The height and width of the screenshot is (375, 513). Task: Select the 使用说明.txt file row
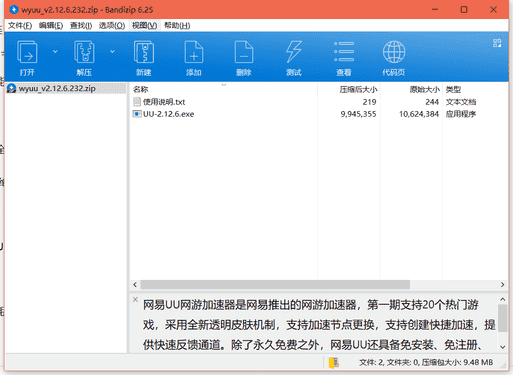click(x=318, y=102)
